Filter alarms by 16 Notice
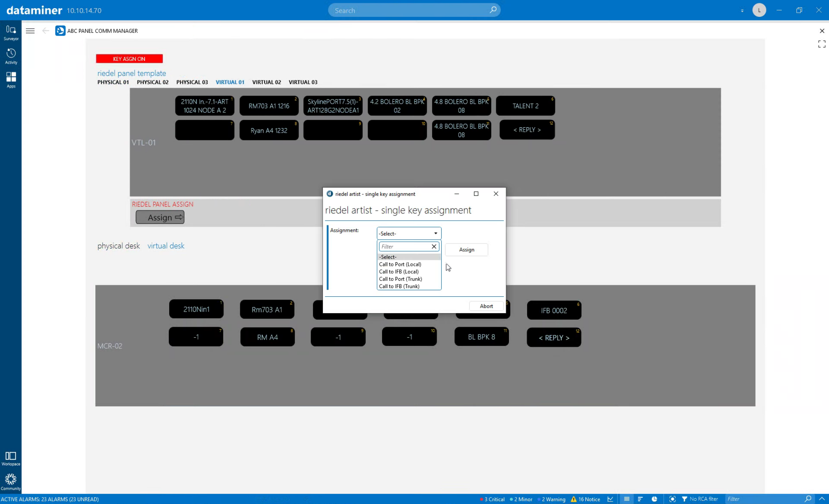 click(x=585, y=499)
